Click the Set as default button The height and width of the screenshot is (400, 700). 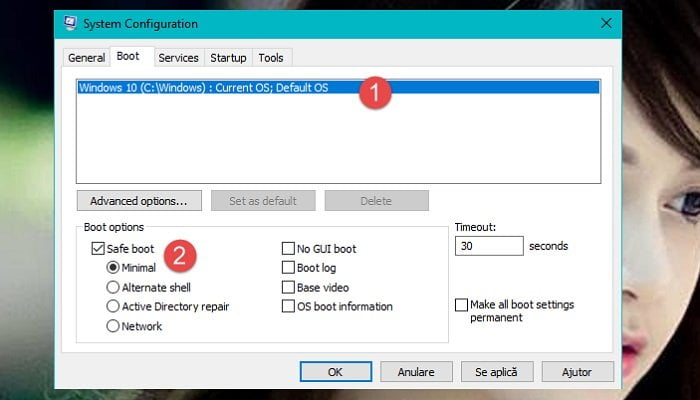pos(263,201)
